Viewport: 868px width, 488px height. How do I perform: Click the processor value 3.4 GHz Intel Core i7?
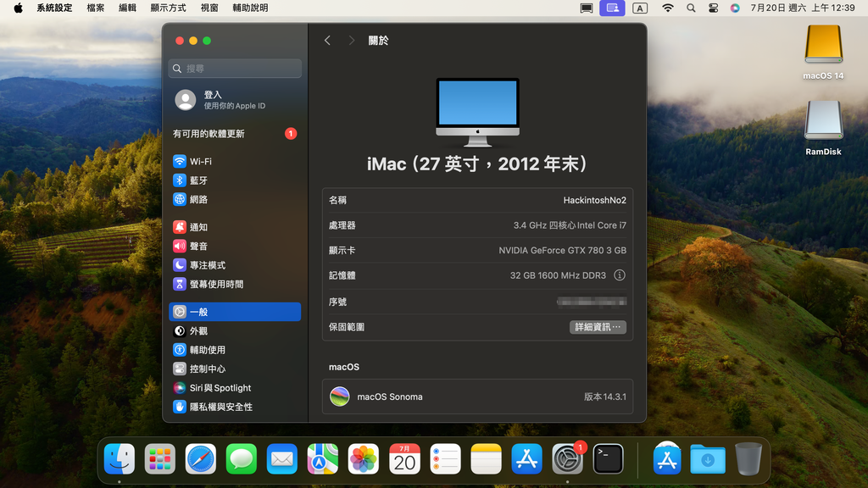[x=570, y=225]
